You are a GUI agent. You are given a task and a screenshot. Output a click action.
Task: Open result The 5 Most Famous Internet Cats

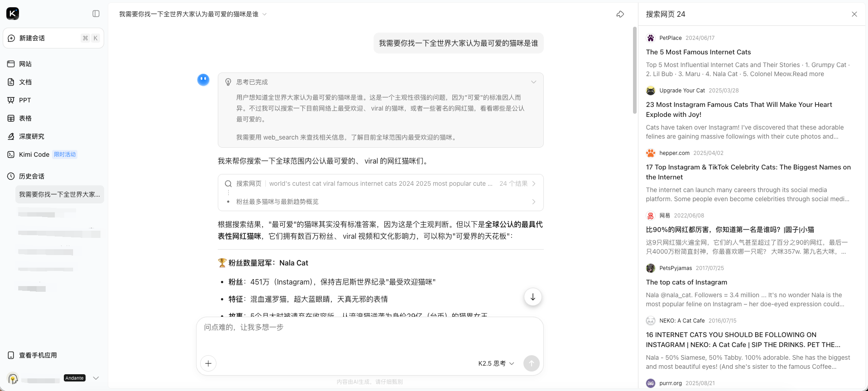(x=698, y=52)
